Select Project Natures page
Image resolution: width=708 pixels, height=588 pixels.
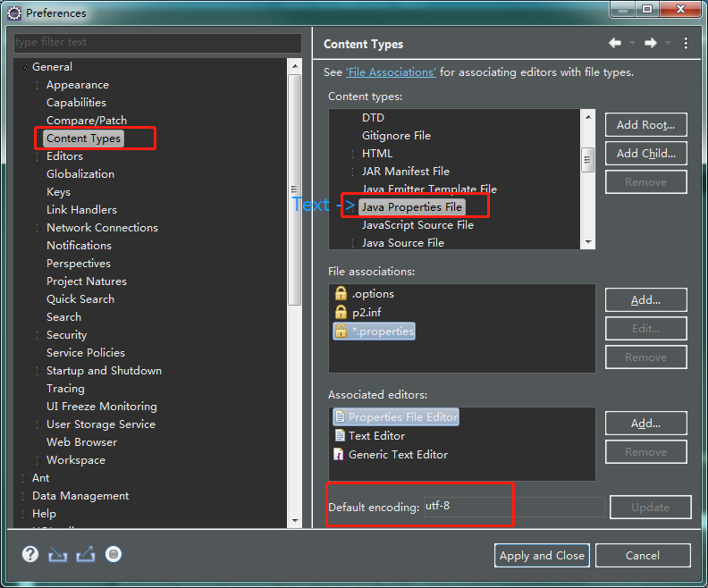coord(87,281)
